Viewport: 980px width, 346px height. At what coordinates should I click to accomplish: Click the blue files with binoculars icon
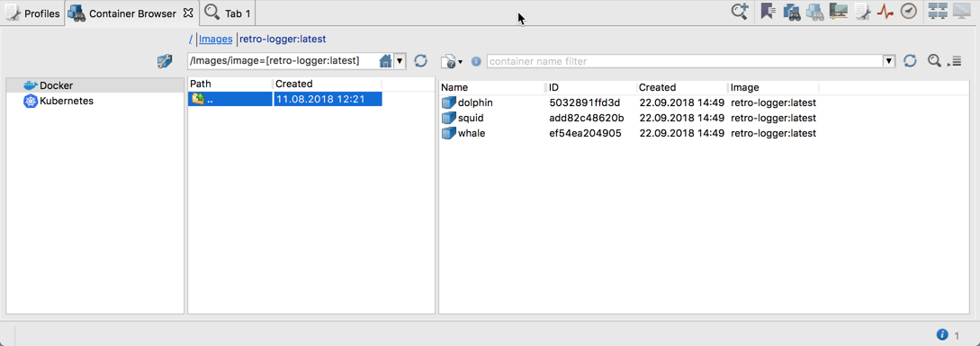(x=792, y=12)
